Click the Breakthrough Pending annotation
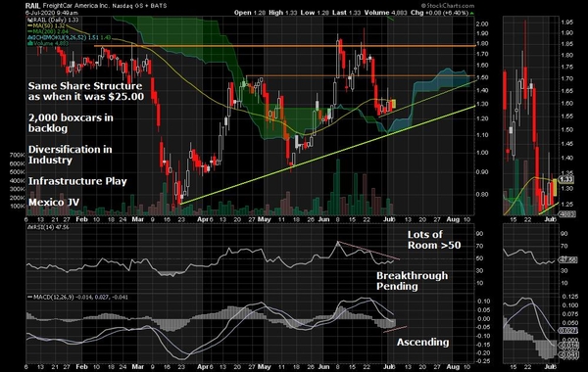This screenshot has height=372, width=588. pos(413,281)
